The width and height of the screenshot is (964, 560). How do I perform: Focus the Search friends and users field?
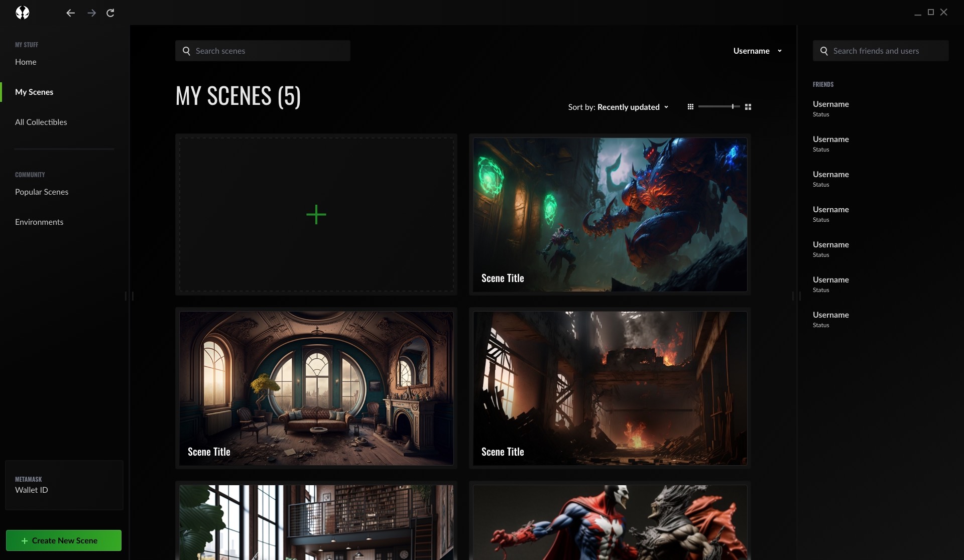(881, 51)
